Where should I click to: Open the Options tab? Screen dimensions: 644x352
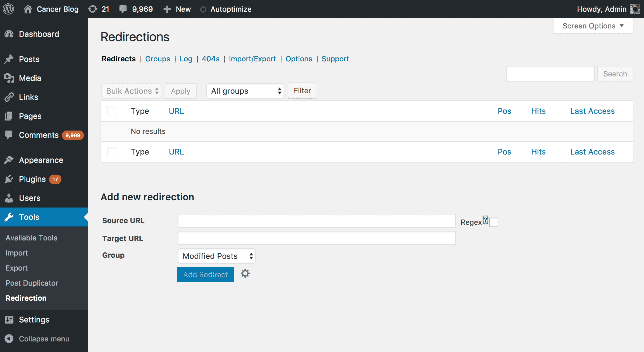[299, 59]
